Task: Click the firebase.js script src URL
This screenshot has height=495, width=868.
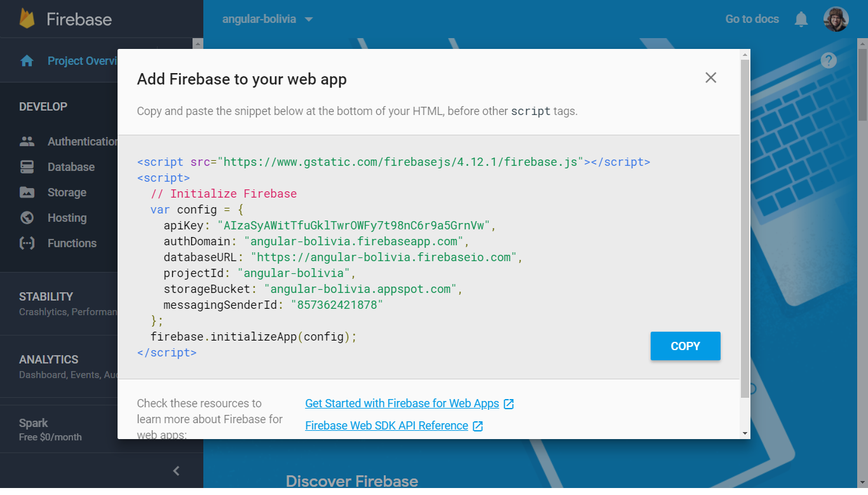Action: (400, 162)
